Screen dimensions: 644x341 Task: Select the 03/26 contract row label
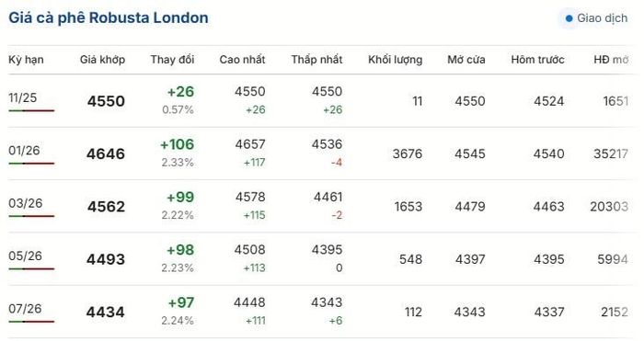(25, 203)
